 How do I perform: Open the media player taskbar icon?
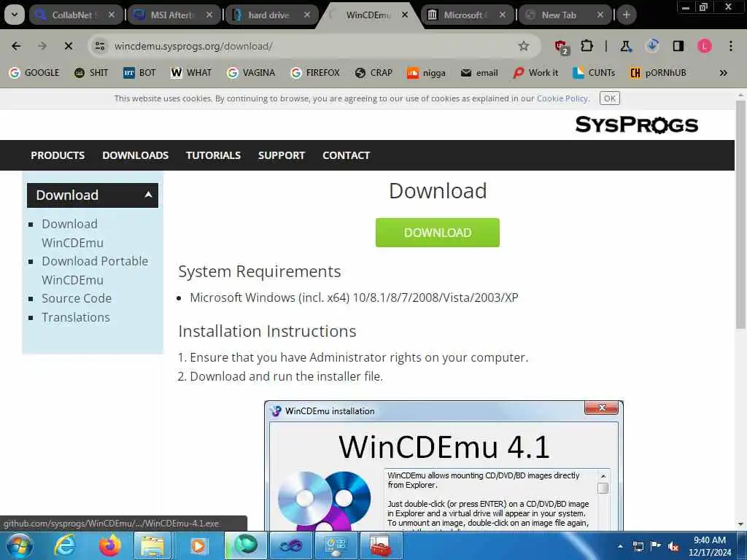click(x=197, y=545)
